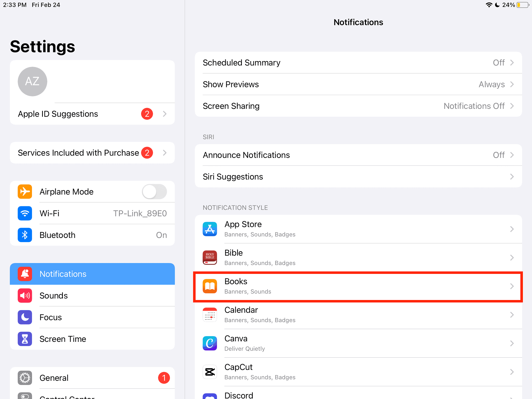532x399 pixels.
Task: Tap the Holy Bible app icon
Action: tap(210, 257)
